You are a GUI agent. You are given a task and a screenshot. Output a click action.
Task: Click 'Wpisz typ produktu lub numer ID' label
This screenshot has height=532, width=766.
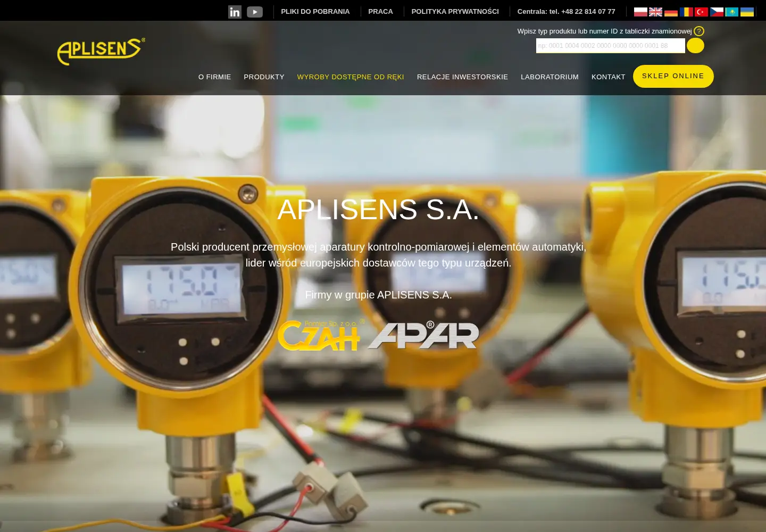[x=605, y=31]
